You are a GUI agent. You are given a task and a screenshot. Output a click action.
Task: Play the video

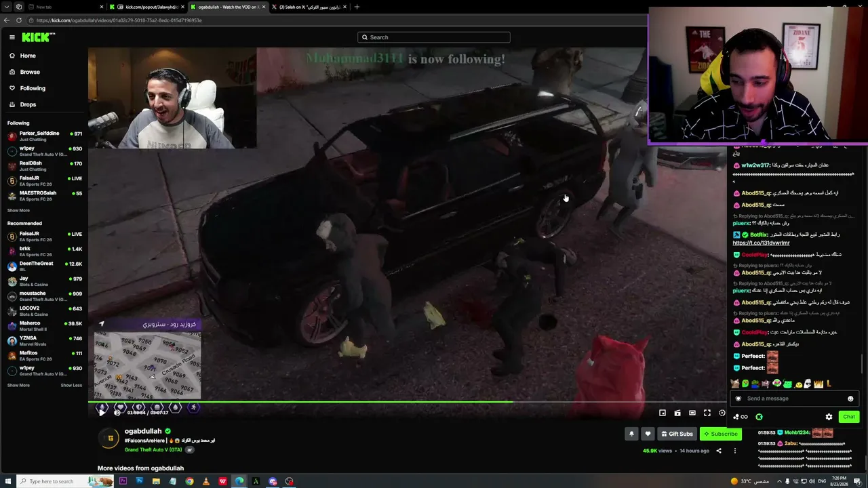(x=102, y=412)
